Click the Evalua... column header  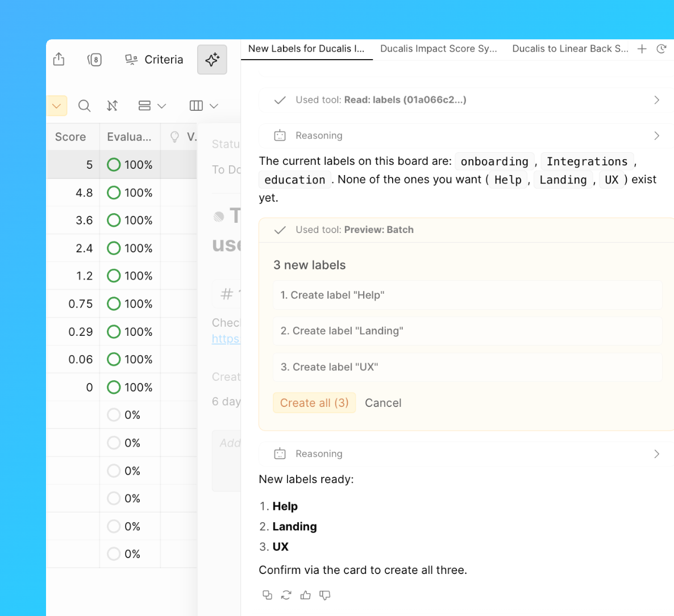(x=129, y=137)
